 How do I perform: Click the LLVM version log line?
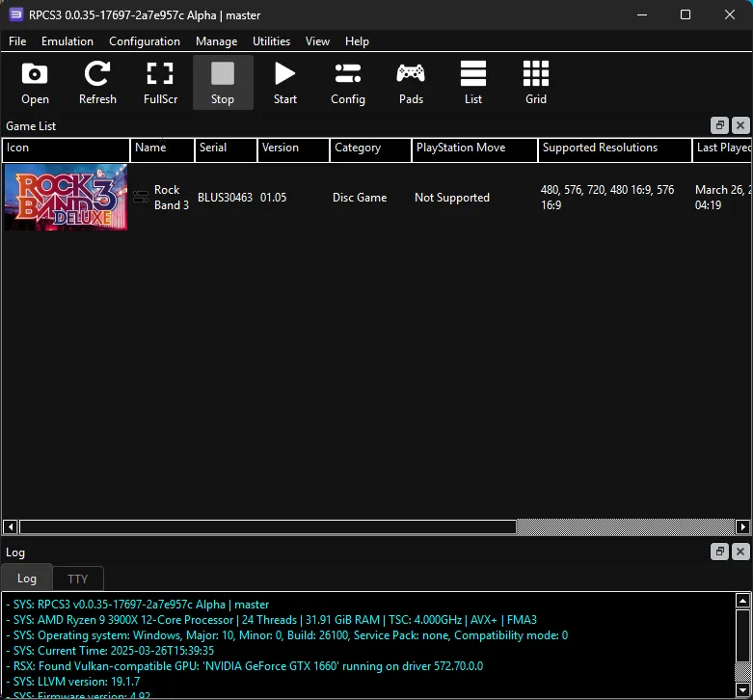[x=73, y=682]
